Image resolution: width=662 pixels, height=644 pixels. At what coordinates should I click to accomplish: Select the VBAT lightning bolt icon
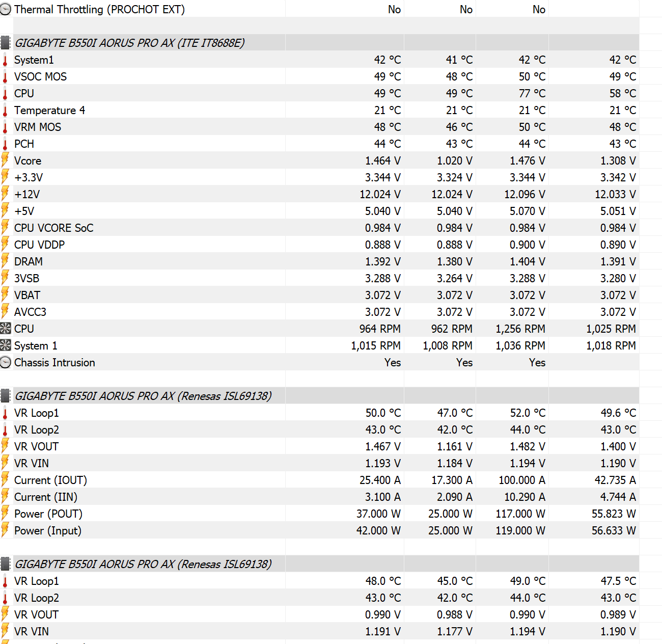click(5, 294)
